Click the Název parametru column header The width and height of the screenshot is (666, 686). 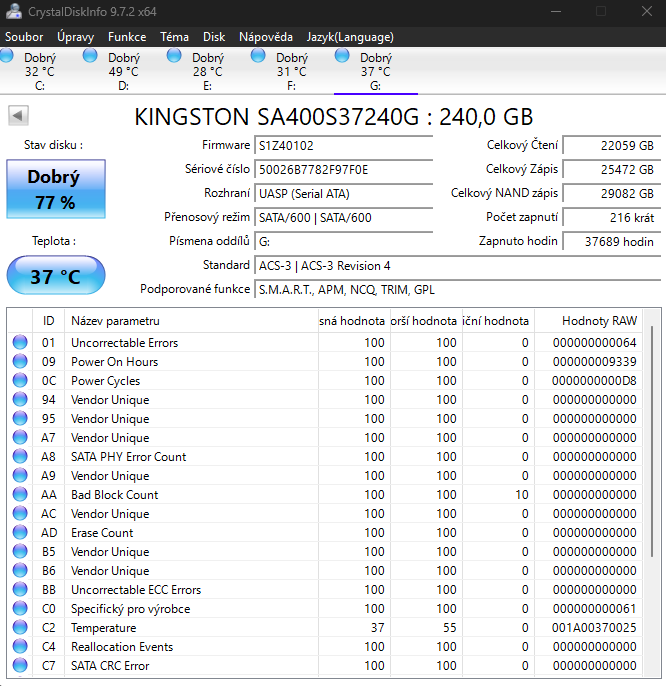[191, 321]
